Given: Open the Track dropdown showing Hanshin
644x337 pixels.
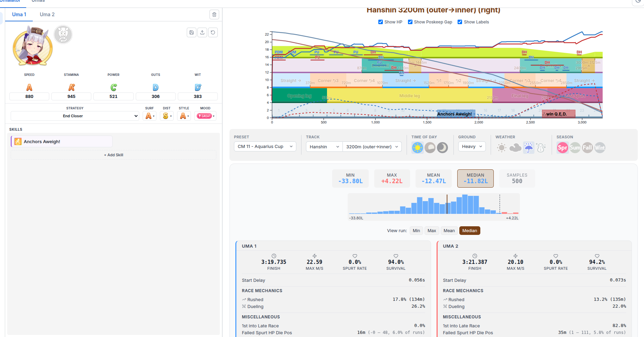Looking at the screenshot, I should 324,147.
